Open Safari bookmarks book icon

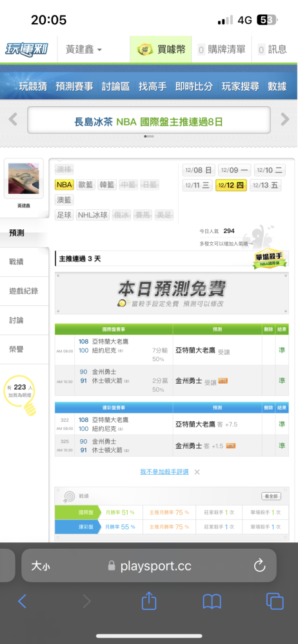pyautogui.click(x=212, y=601)
